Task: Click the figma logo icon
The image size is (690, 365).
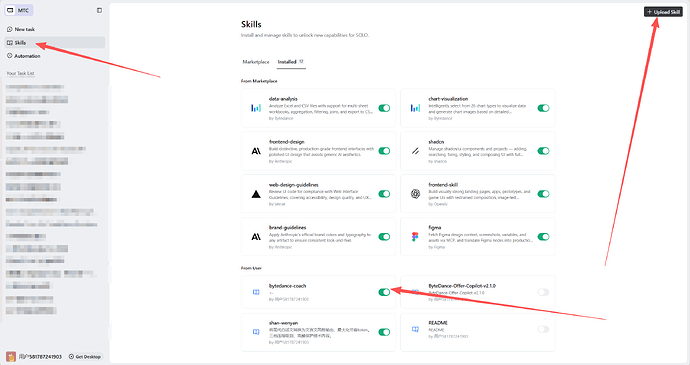Action: pyautogui.click(x=415, y=237)
